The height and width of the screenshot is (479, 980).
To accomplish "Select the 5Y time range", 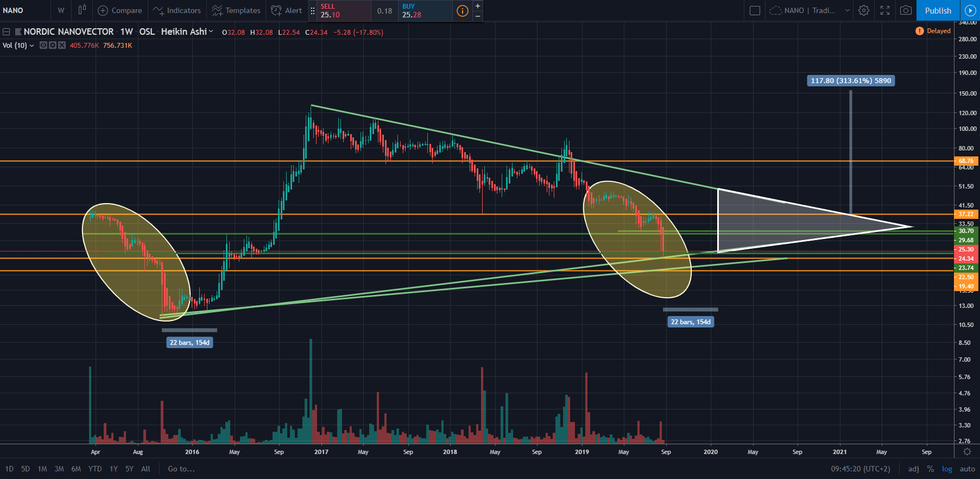I will tap(129, 469).
